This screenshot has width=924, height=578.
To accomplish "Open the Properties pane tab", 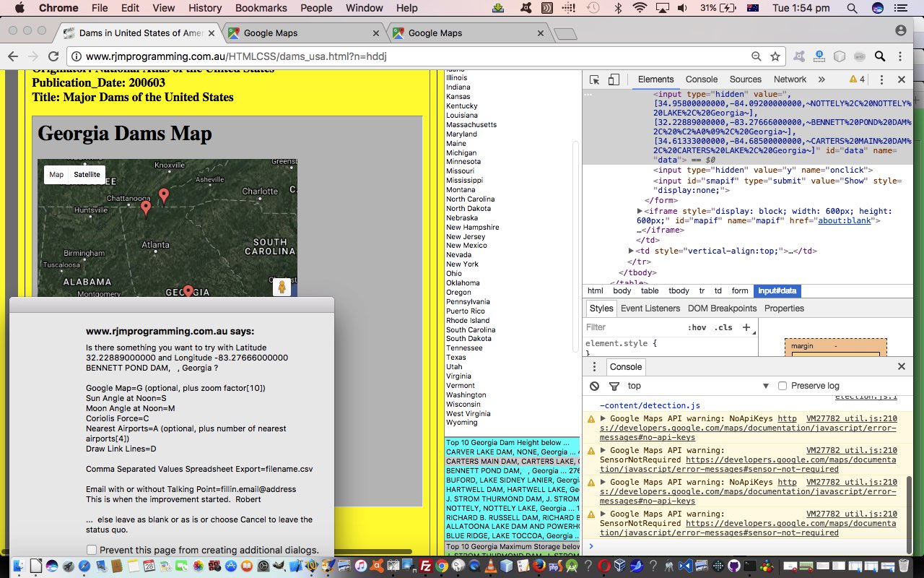I will point(784,309).
